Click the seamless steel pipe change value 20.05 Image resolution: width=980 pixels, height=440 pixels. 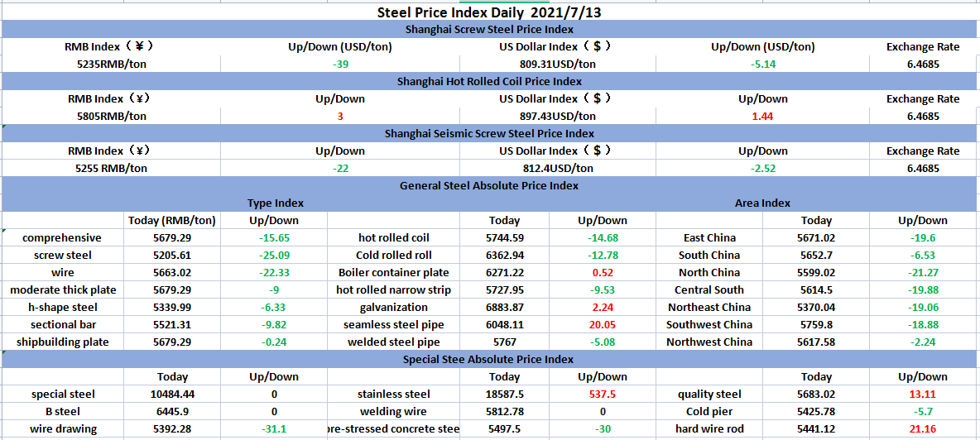[602, 325]
